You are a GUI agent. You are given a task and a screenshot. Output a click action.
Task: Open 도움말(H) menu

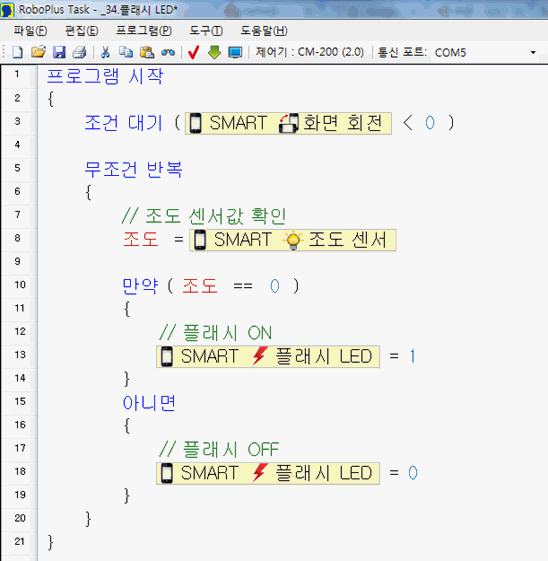(264, 31)
